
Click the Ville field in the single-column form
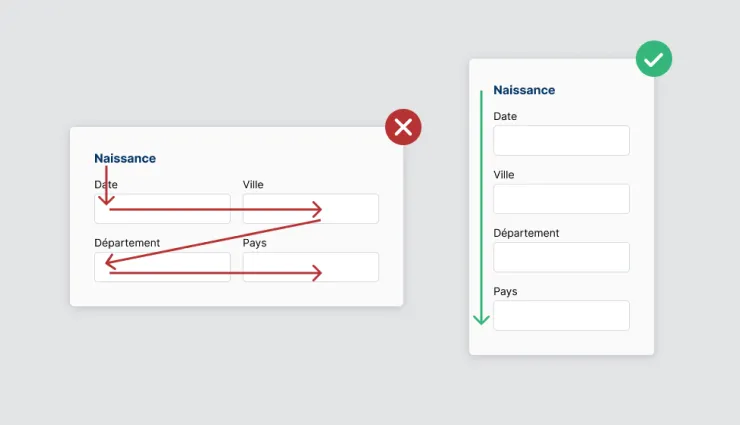561,199
